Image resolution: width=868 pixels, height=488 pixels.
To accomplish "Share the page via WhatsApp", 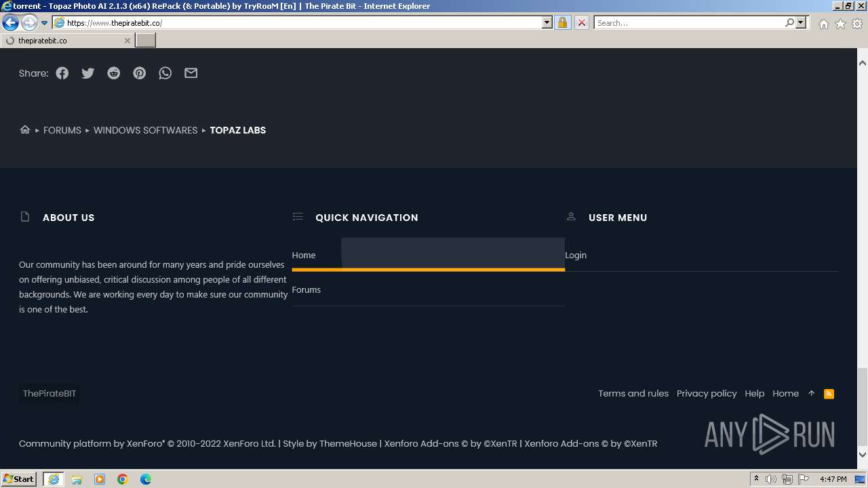I will point(165,73).
